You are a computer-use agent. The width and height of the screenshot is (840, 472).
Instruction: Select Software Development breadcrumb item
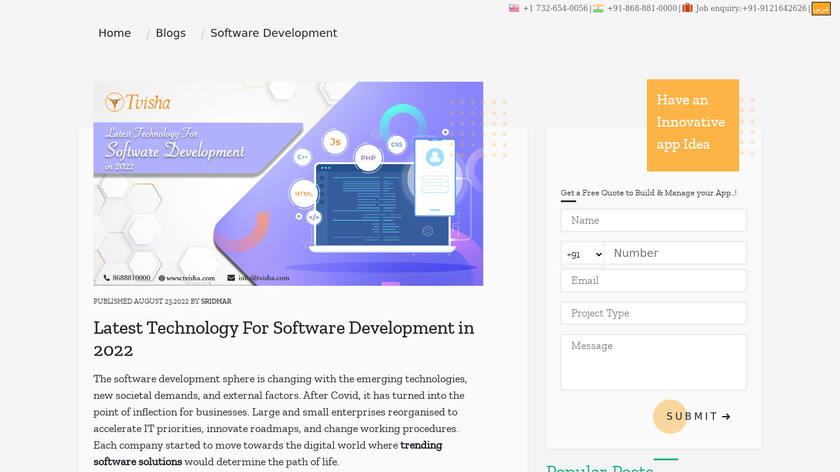tap(273, 33)
